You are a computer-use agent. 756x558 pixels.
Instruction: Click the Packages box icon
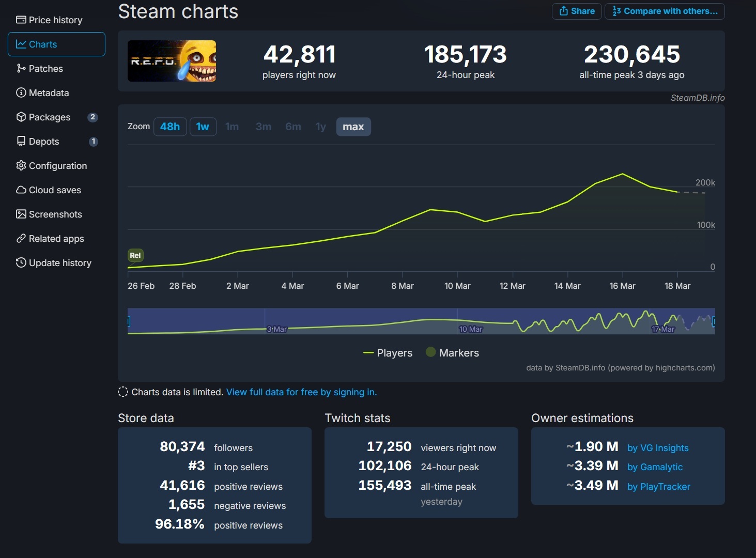pyautogui.click(x=21, y=117)
